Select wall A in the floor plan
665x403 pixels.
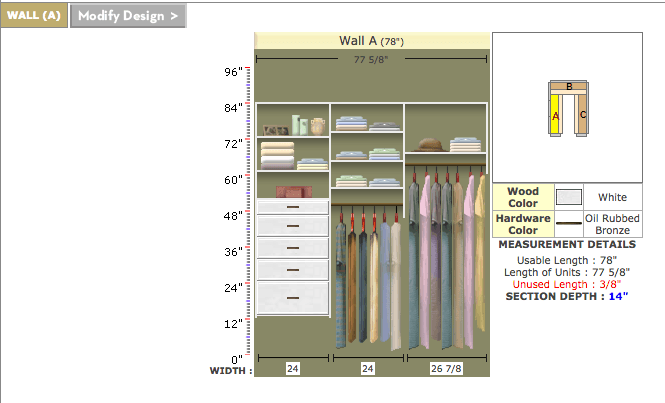coord(555,115)
